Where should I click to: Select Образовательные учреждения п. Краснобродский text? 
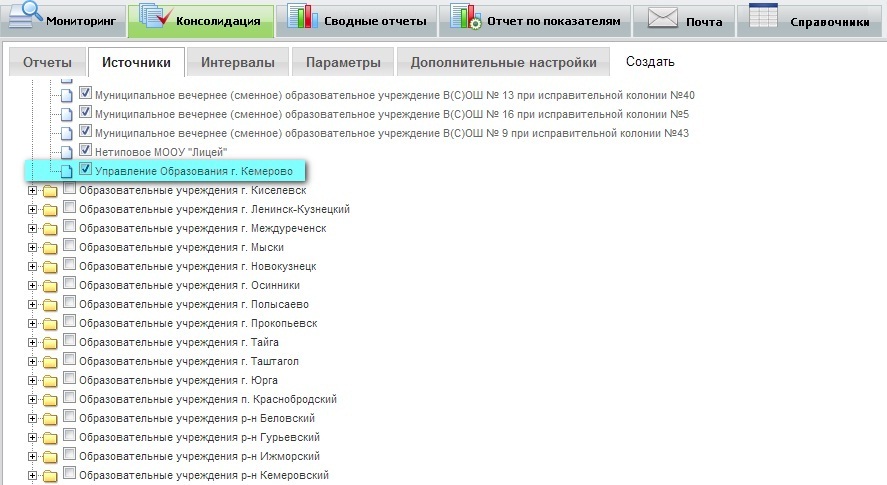[x=208, y=399]
